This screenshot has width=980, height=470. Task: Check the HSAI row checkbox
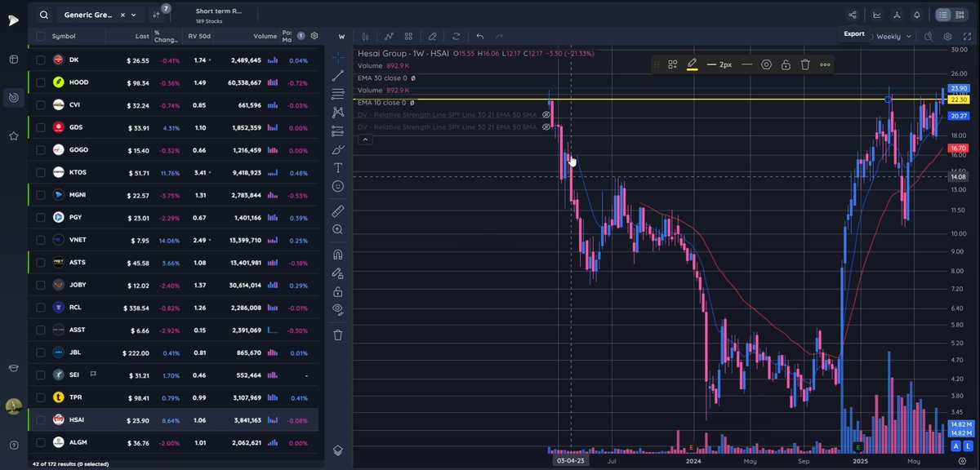(40, 420)
